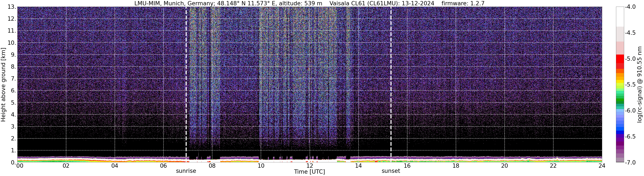
Task: Click the 'sunrise' label below the time axis
Action: pyautogui.click(x=186, y=171)
